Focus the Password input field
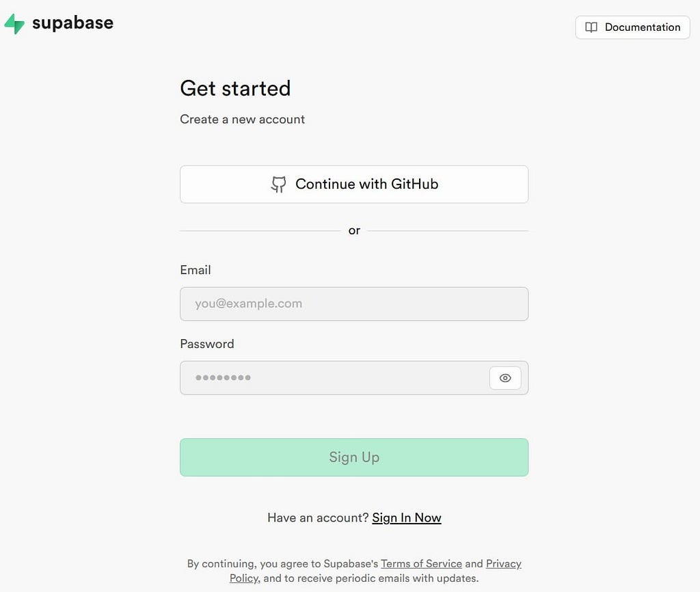The width and height of the screenshot is (700, 592). [335, 378]
